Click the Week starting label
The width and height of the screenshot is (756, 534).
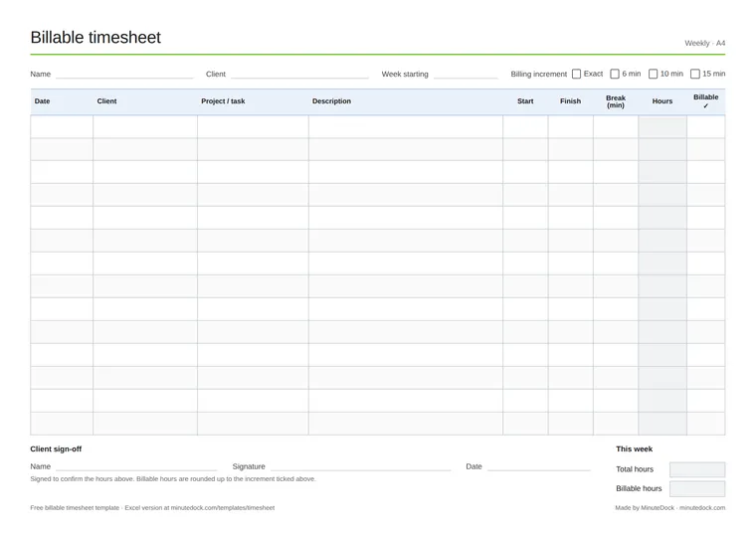405,74
